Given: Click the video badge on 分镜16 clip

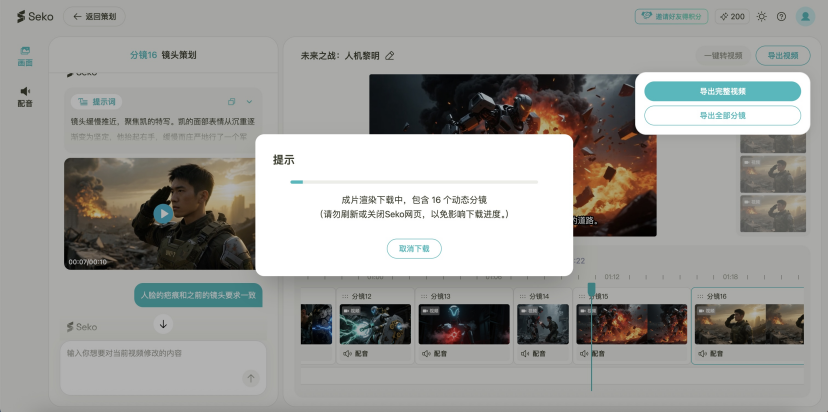Looking at the screenshot, I should click(705, 311).
